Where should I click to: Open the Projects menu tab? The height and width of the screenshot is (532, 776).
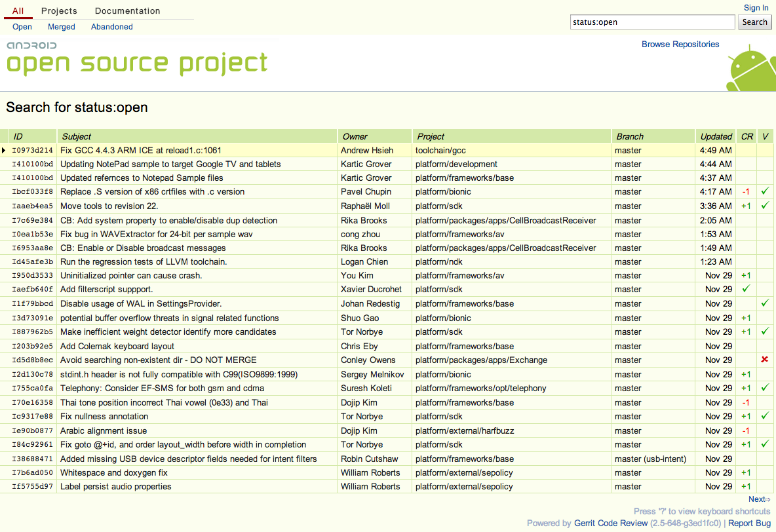(x=59, y=11)
